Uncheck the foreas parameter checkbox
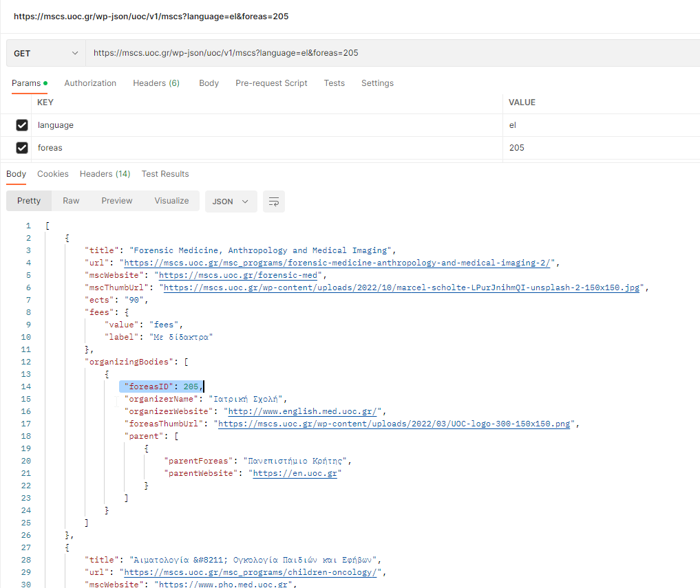Screen dimensions: 700x588 [22, 148]
